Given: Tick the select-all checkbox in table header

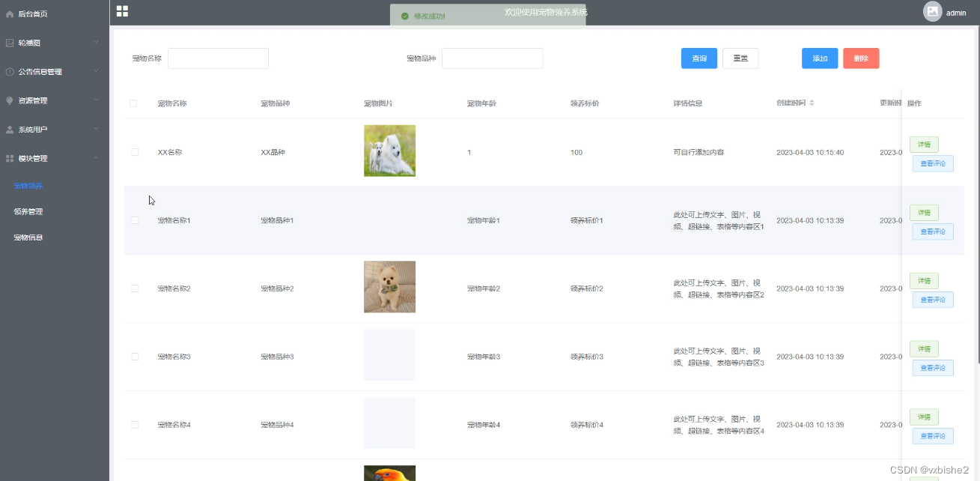Looking at the screenshot, I should tap(133, 103).
